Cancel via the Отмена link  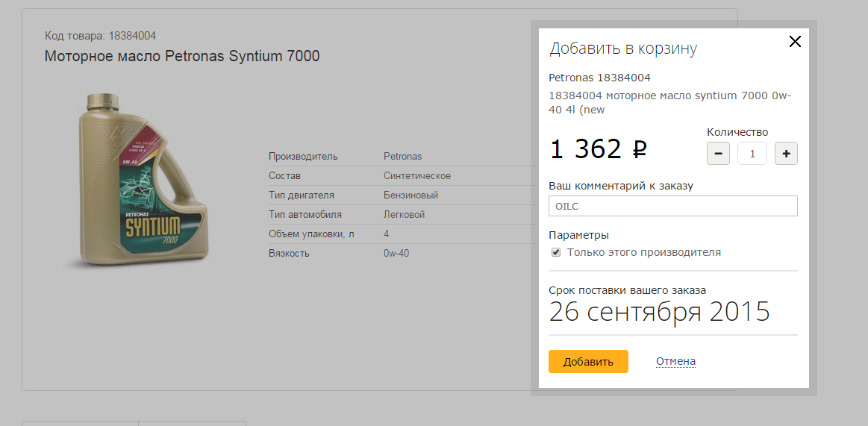pyautogui.click(x=676, y=361)
